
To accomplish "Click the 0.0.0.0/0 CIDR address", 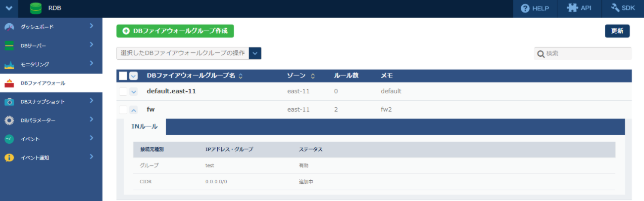I will coord(216,182).
